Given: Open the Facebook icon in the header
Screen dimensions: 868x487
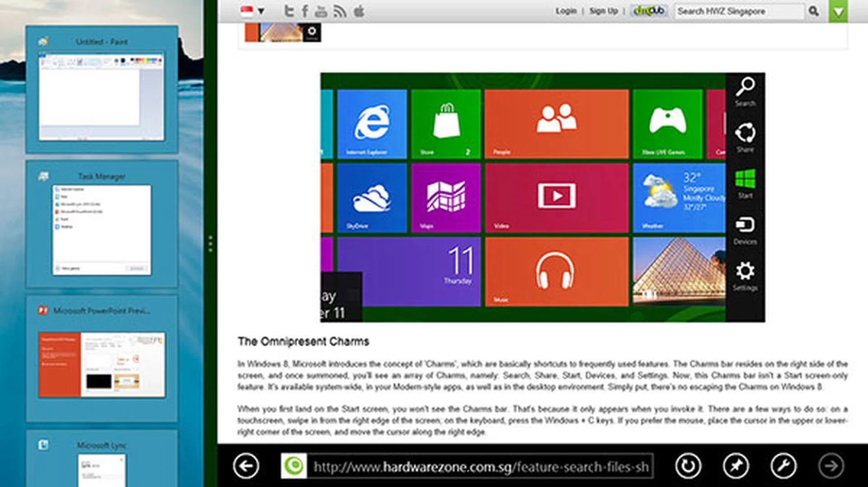Looking at the screenshot, I should [305, 11].
